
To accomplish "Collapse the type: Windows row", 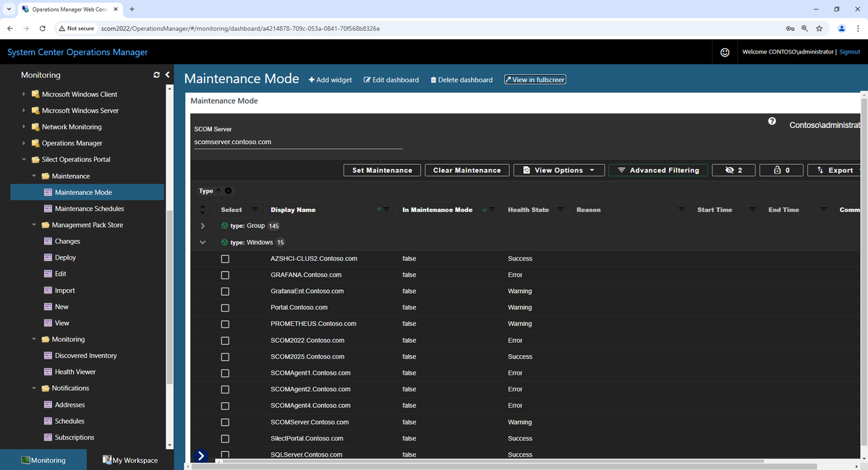I will coord(203,242).
